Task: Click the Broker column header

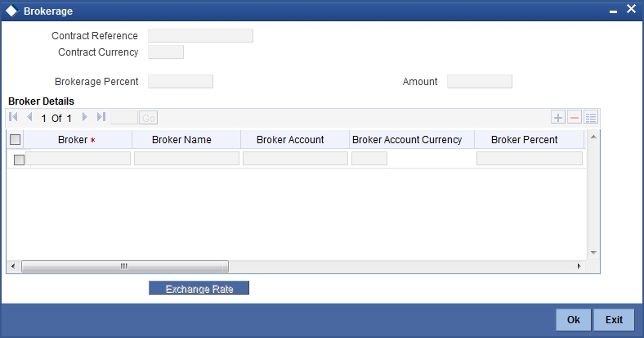Action: [x=78, y=140]
